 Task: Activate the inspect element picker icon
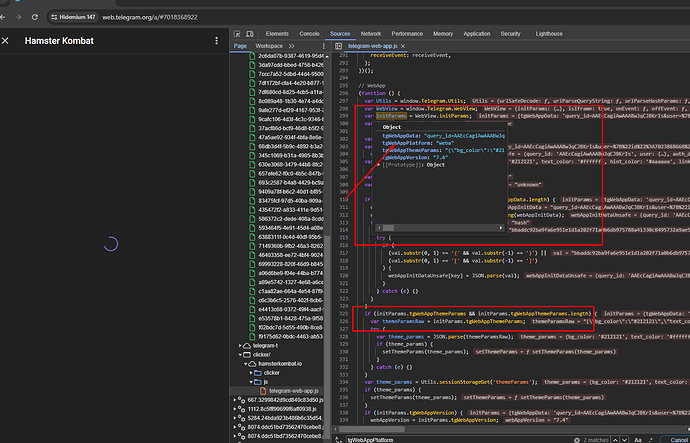click(237, 34)
